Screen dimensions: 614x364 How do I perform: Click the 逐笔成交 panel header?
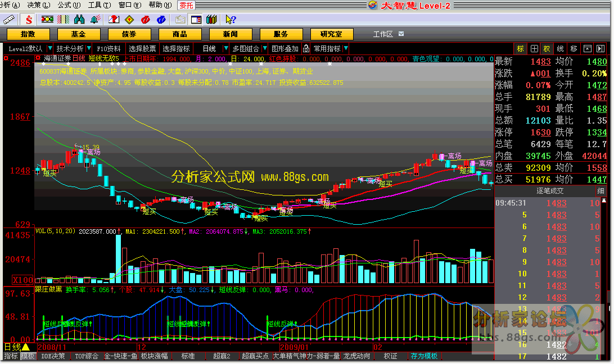(x=550, y=191)
